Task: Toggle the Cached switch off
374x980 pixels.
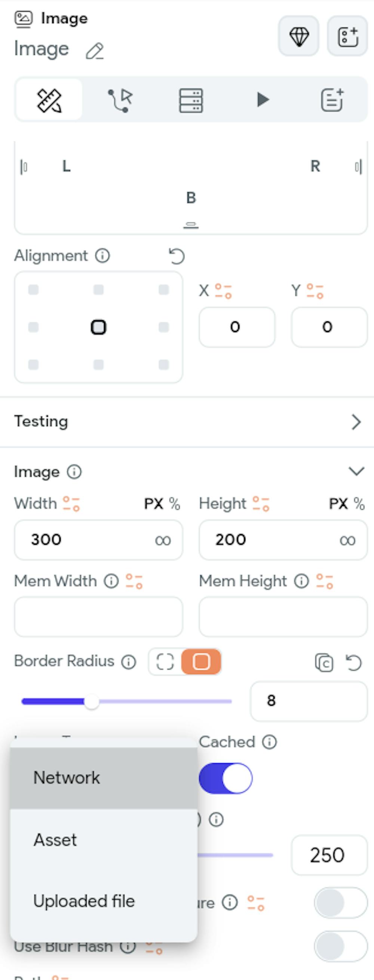Action: point(226,778)
